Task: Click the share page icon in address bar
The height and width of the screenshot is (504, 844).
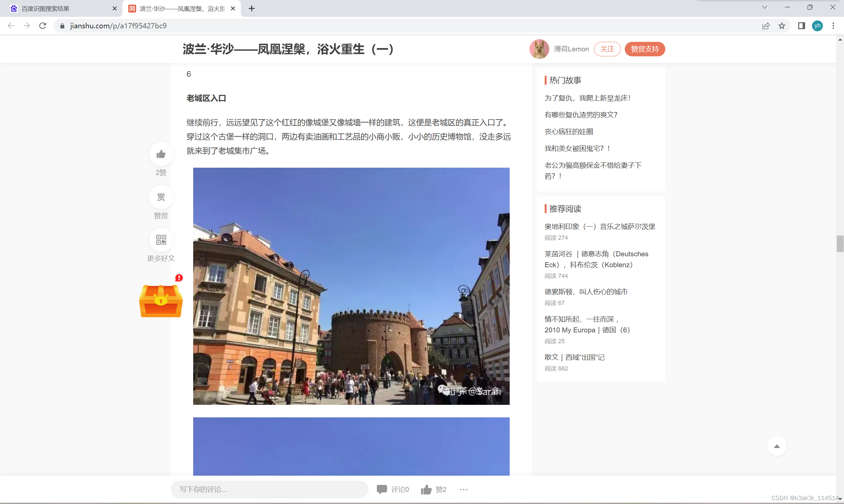Action: pyautogui.click(x=766, y=26)
